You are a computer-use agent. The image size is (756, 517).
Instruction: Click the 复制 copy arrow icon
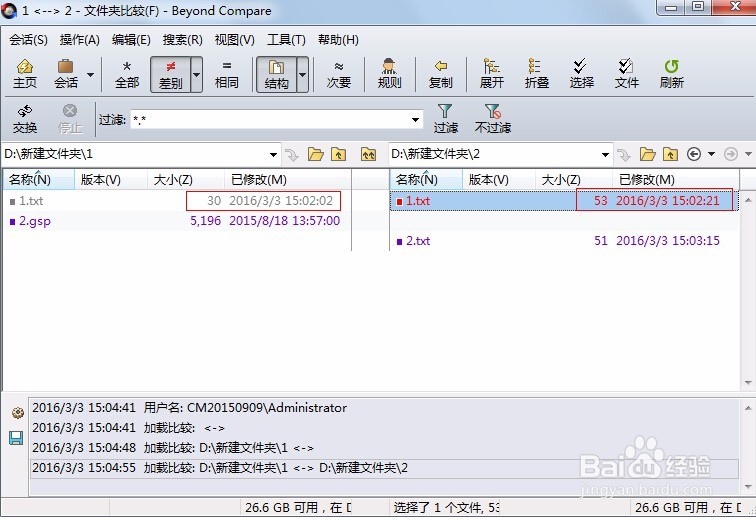(440, 74)
